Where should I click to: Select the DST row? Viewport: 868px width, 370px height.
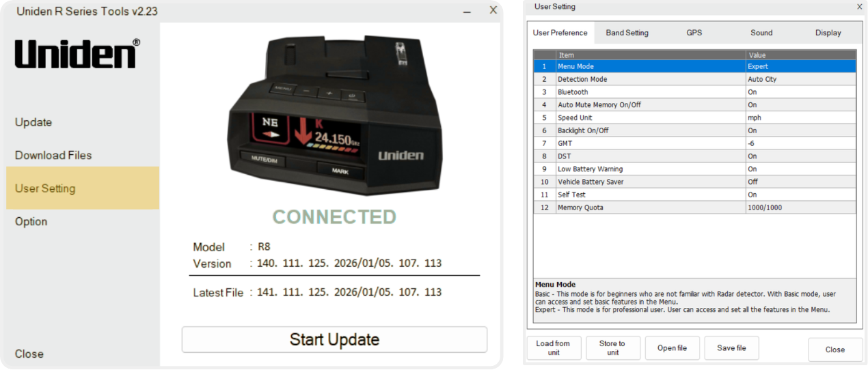click(694, 156)
